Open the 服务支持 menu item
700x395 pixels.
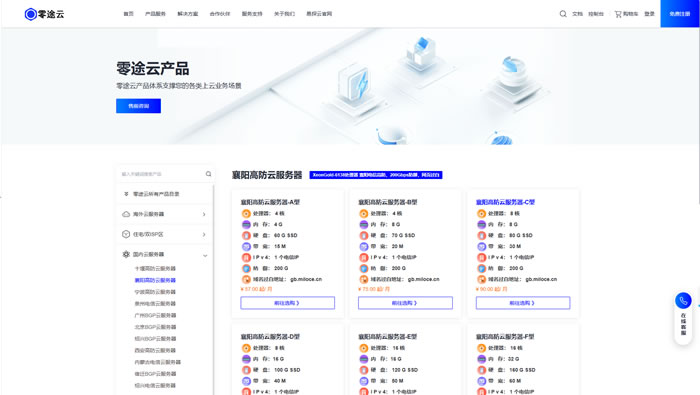coord(252,14)
